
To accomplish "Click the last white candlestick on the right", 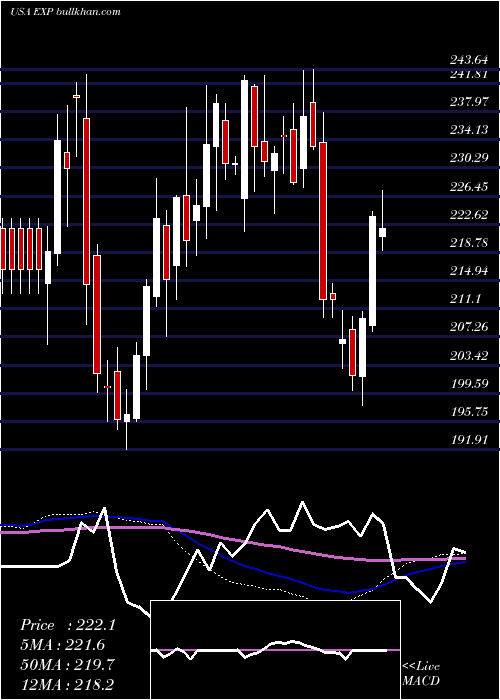I will pyautogui.click(x=382, y=232).
